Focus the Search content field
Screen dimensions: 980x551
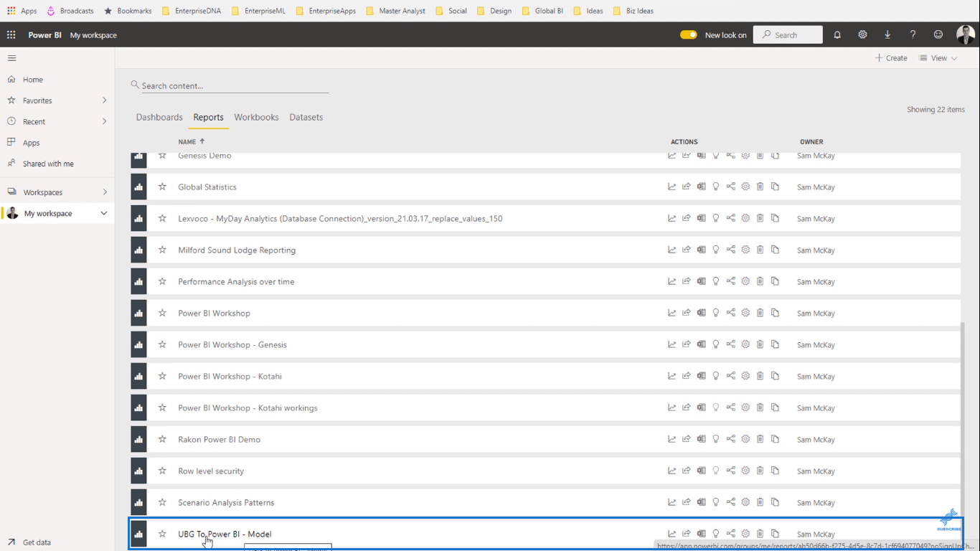click(235, 85)
